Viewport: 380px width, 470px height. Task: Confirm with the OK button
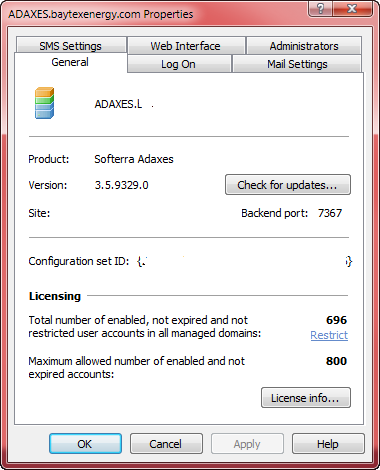tap(85, 444)
